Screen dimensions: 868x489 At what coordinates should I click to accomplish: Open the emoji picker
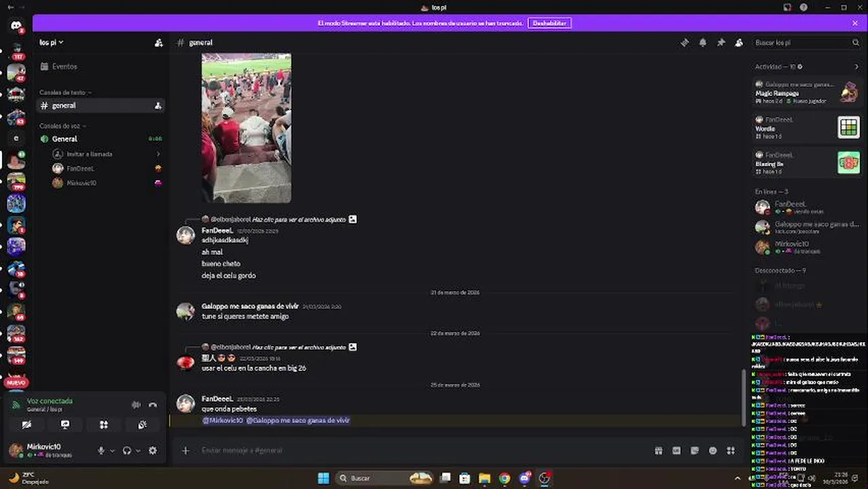712,450
